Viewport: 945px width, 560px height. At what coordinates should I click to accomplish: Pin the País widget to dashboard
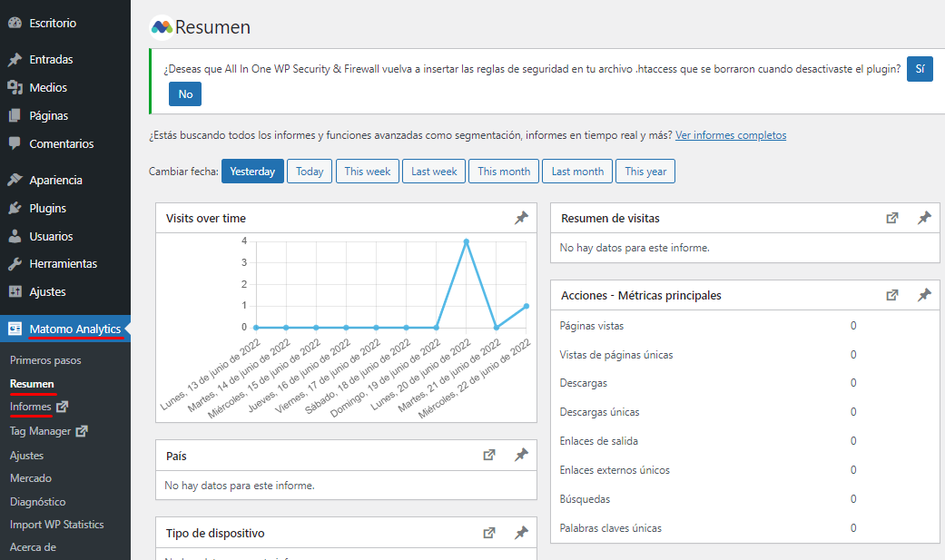tap(521, 455)
